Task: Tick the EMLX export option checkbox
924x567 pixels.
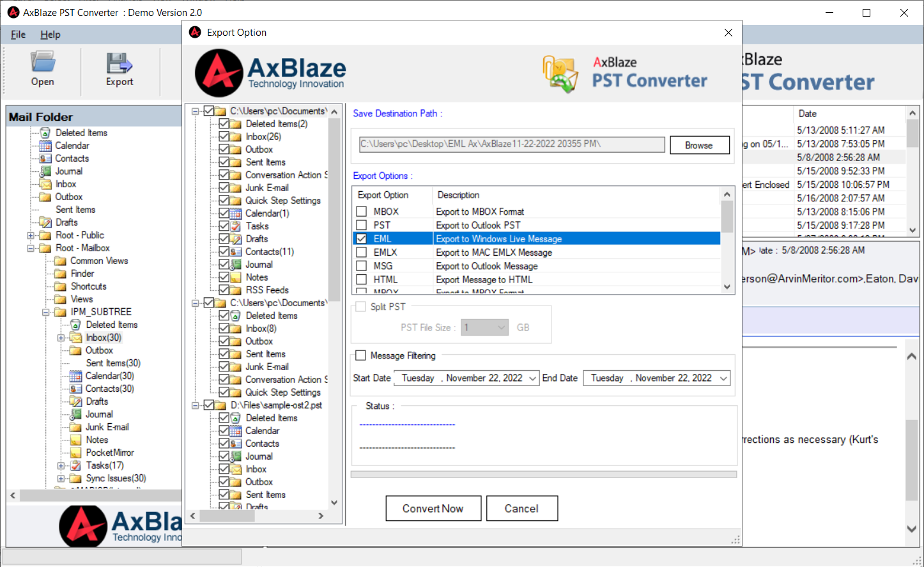Action: tap(362, 252)
